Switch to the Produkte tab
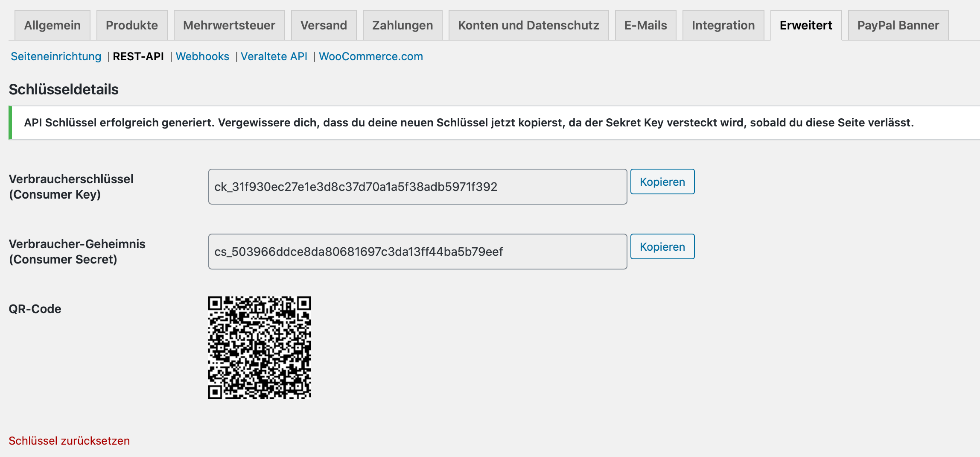The image size is (980, 457). pos(132,25)
